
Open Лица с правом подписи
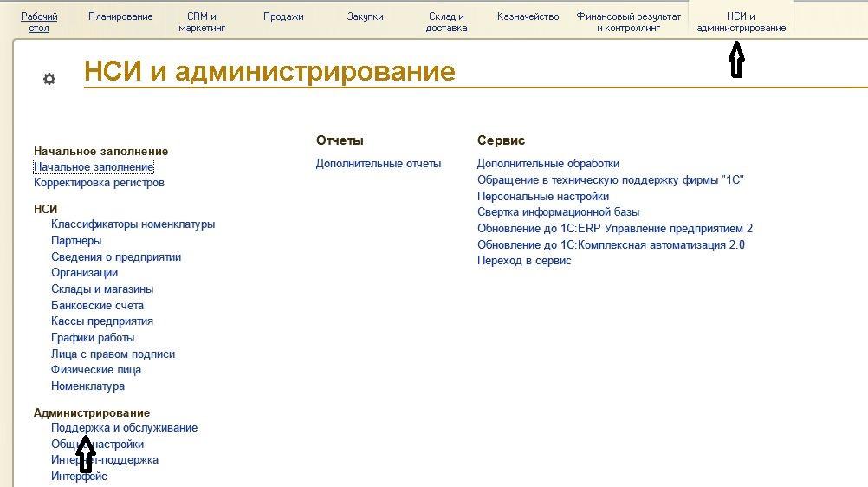113,354
